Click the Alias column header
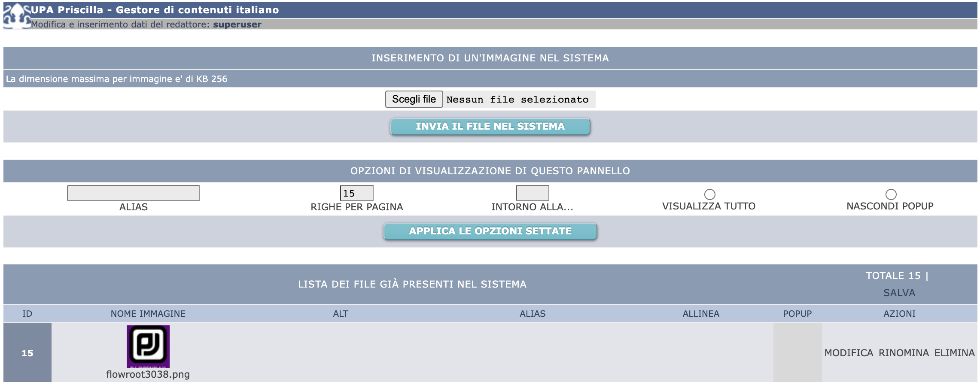The width and height of the screenshot is (980, 382). point(533,314)
